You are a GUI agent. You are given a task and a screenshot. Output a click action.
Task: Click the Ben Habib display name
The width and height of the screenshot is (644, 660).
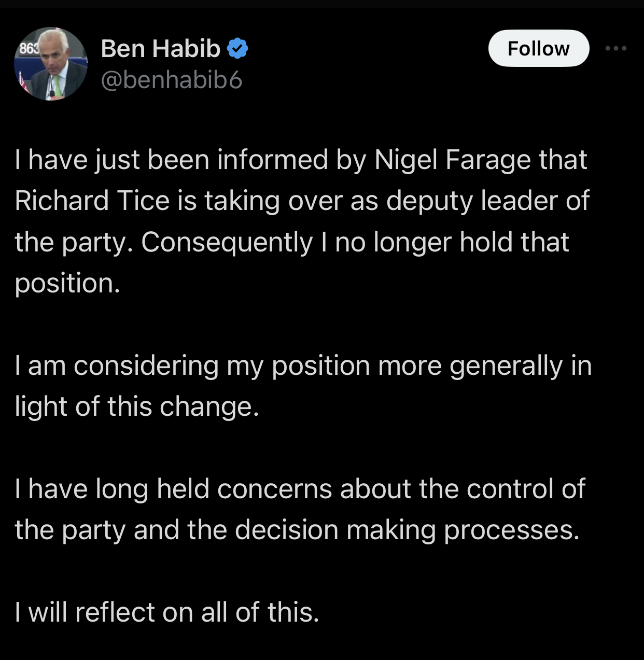161,49
